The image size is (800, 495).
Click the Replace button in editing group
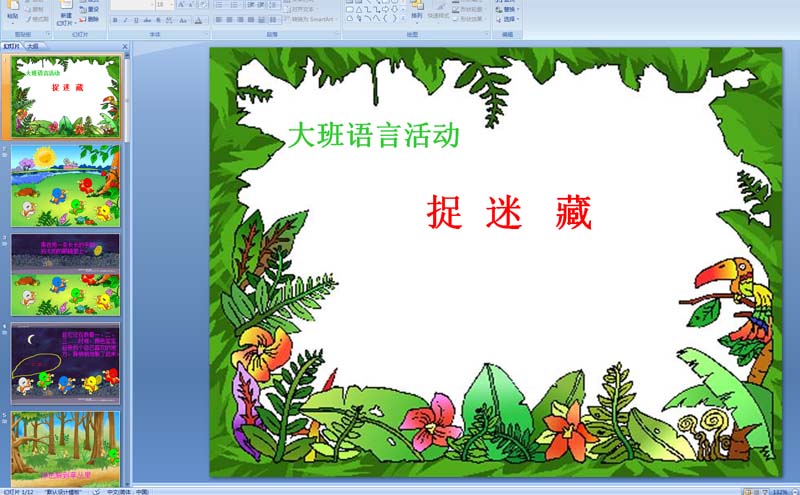[508, 9]
